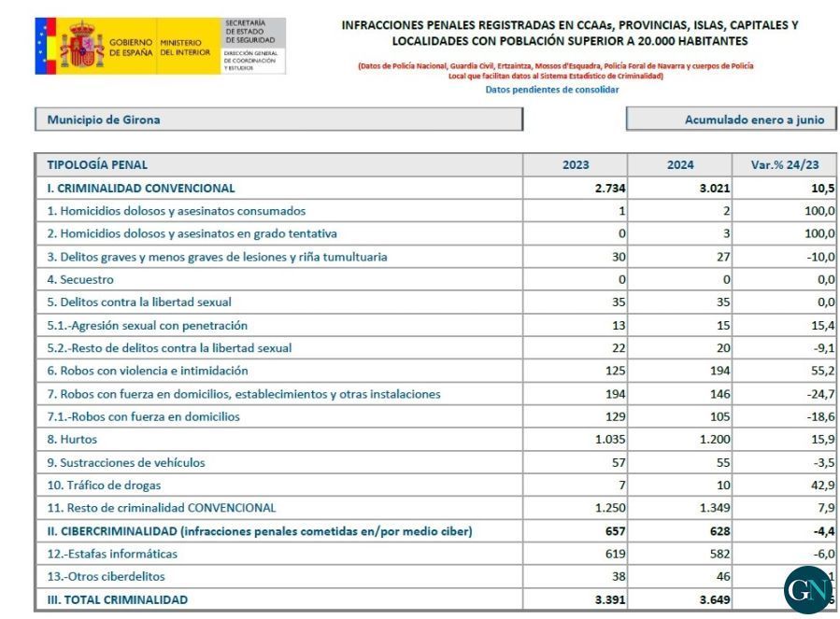This screenshot has height=619, width=840.
Task: Click the III. TOTAL CRIMINALIDAD row label
Action: pos(118,599)
